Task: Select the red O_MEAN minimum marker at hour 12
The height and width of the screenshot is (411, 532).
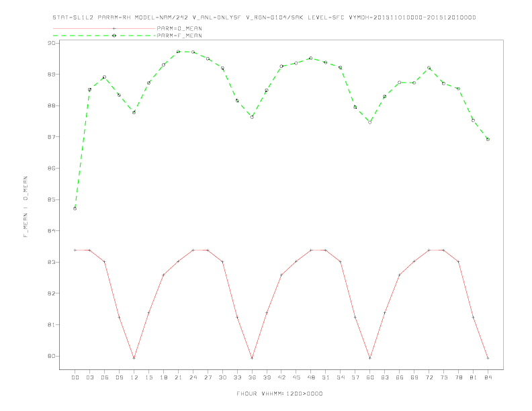Action: 134,358
